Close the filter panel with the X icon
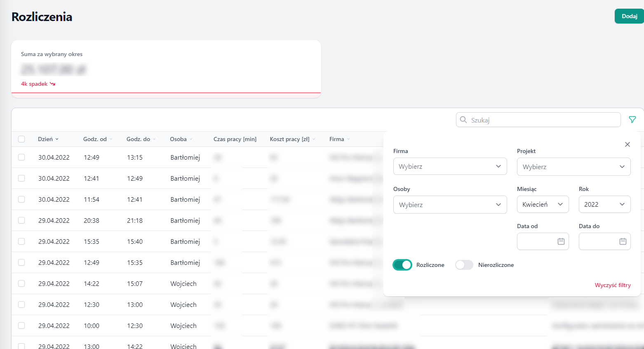Image resolution: width=644 pixels, height=349 pixels. pos(627,144)
